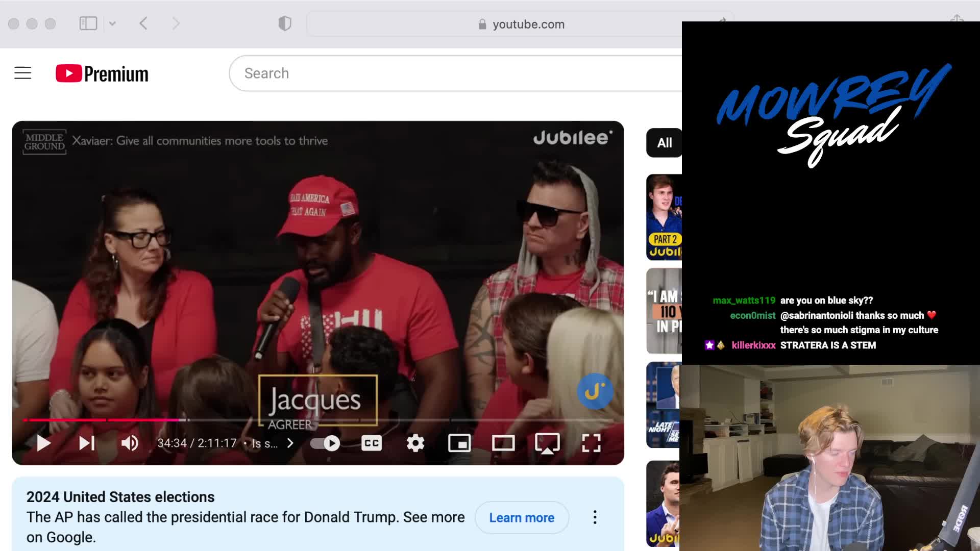This screenshot has height=551, width=980.
Task: Click chat username max_watts119
Action: coord(744,300)
